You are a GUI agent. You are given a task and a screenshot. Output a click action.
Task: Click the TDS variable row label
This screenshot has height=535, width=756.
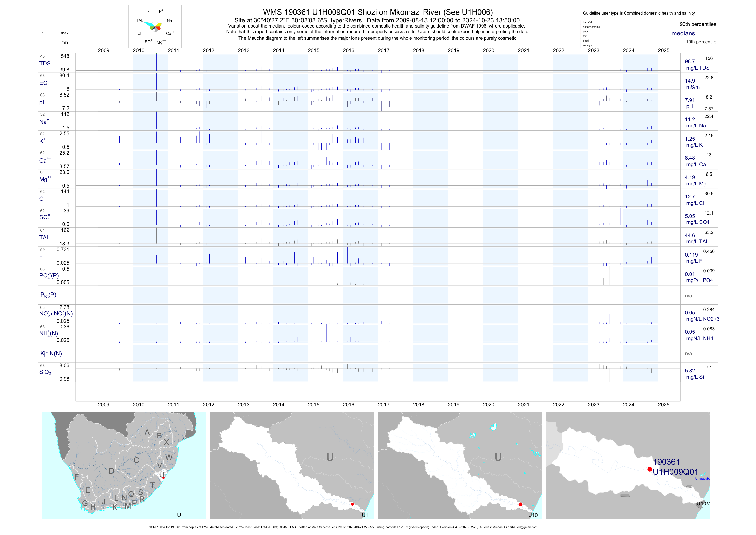tap(45, 64)
